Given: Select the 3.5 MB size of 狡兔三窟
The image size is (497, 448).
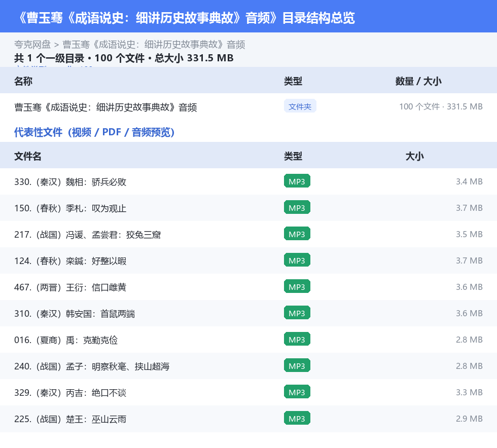Looking at the screenshot, I should (469, 234).
